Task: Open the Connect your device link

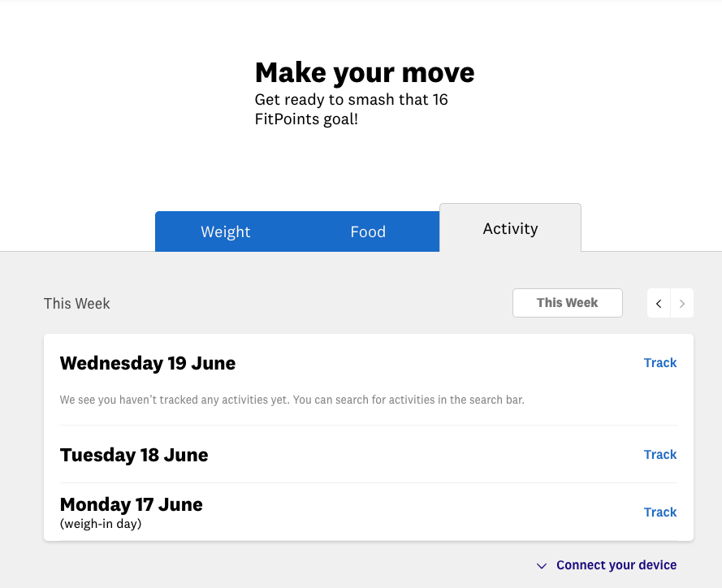Action: [x=616, y=565]
